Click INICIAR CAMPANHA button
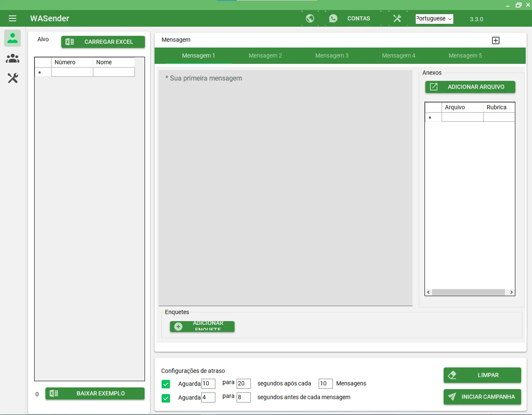Screen dimensions: 532x415 pos(482,397)
